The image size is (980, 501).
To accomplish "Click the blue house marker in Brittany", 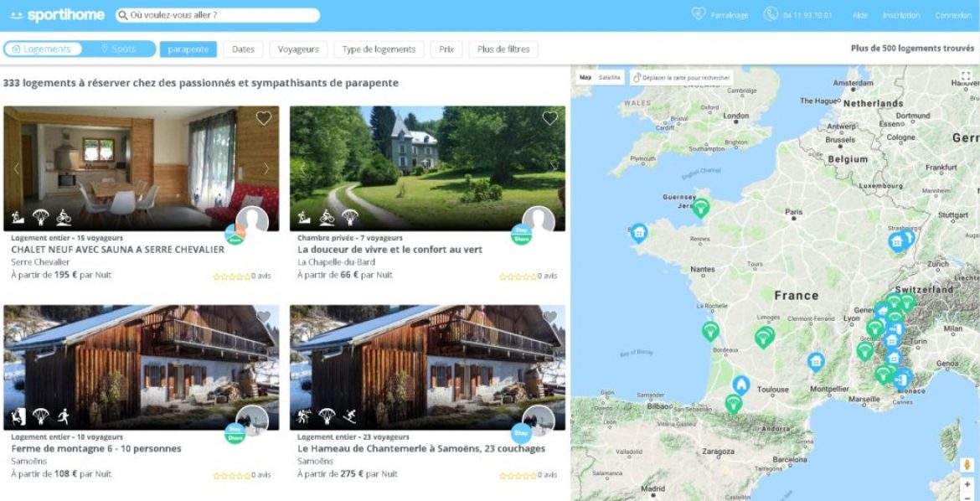I will pyautogui.click(x=638, y=233).
